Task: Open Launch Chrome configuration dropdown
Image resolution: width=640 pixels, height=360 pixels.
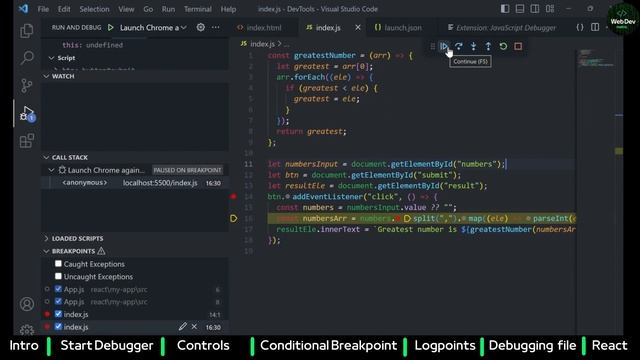Action: click(x=153, y=27)
